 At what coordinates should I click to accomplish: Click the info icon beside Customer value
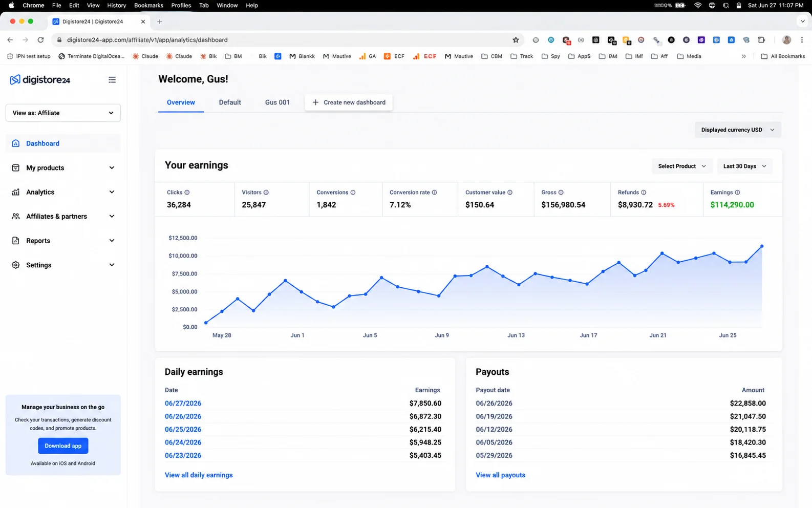pos(510,193)
